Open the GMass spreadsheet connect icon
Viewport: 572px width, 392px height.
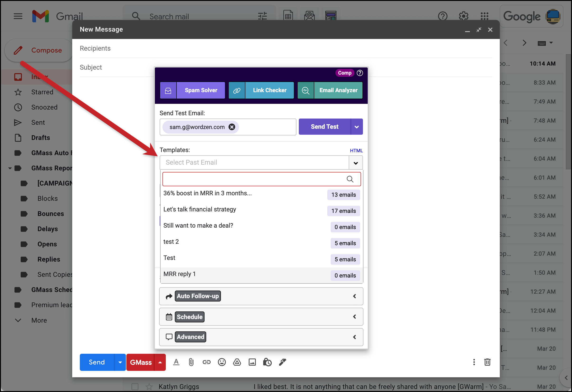pyautogui.click(x=288, y=16)
